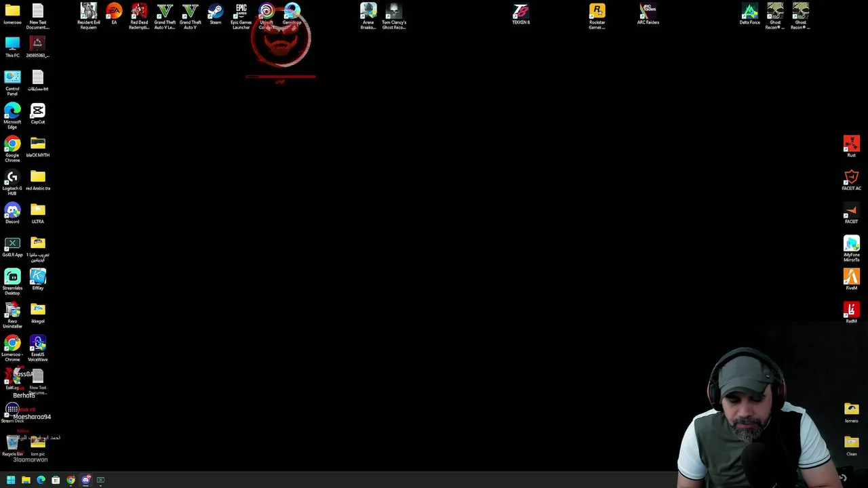Open File Explorer from taskbar
Image resolution: width=868 pixels, height=488 pixels.
pyautogui.click(x=26, y=480)
